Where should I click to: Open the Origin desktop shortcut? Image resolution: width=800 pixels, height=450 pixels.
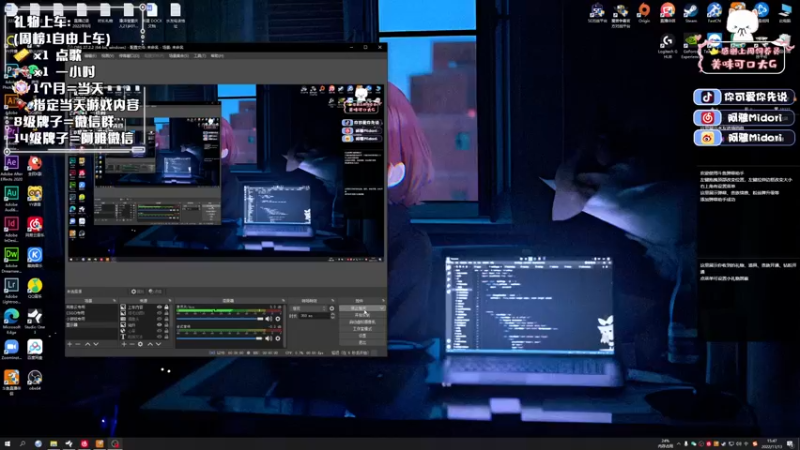click(644, 12)
